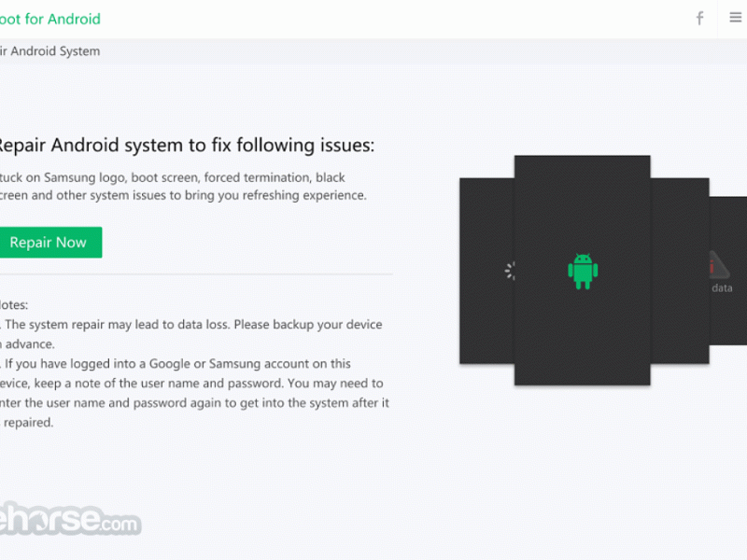Click the Notes label
This screenshot has height=560, width=747.
pyautogui.click(x=14, y=305)
